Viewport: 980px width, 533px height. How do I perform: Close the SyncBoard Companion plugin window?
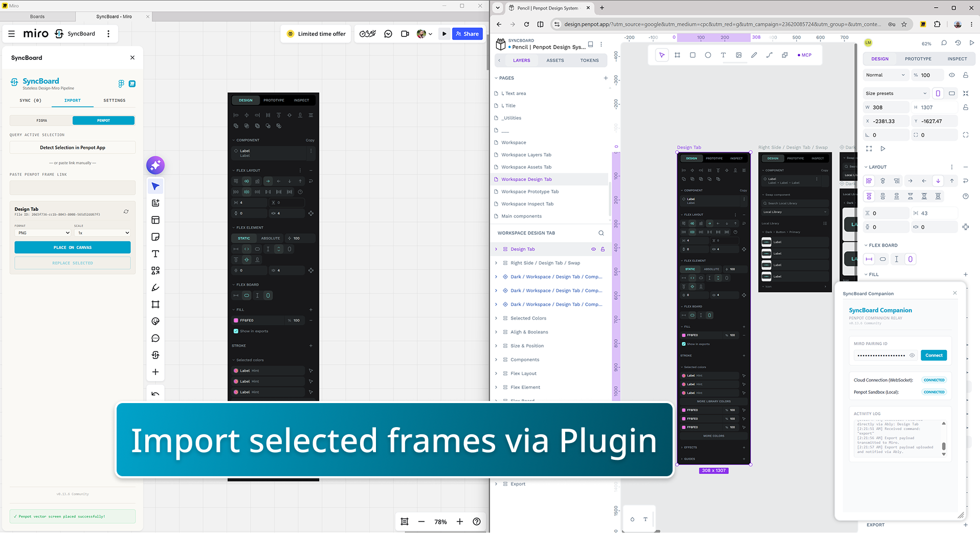[954, 293]
